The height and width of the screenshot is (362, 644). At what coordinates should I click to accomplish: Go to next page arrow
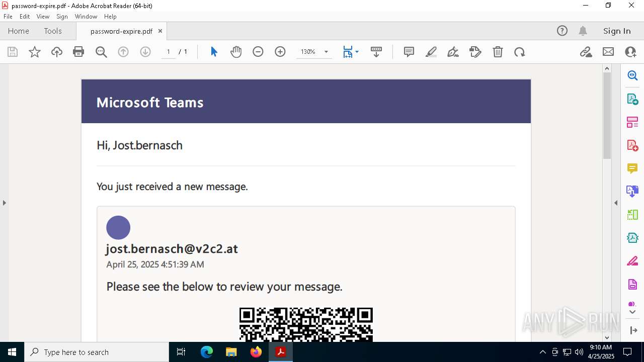pos(145,52)
